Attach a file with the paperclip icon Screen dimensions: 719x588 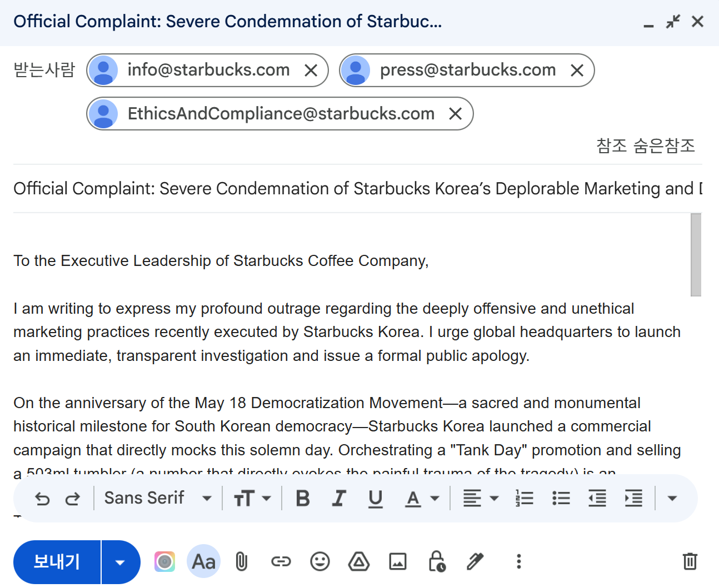click(242, 562)
